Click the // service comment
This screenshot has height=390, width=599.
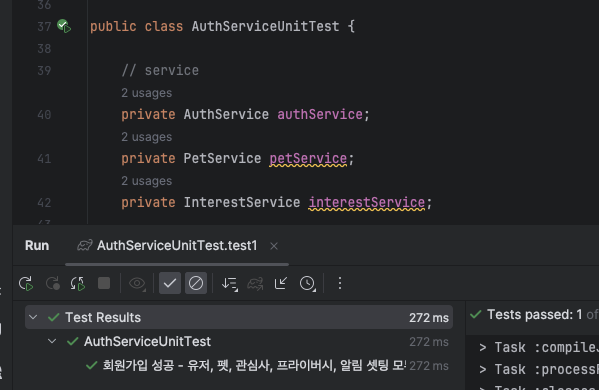(x=160, y=70)
